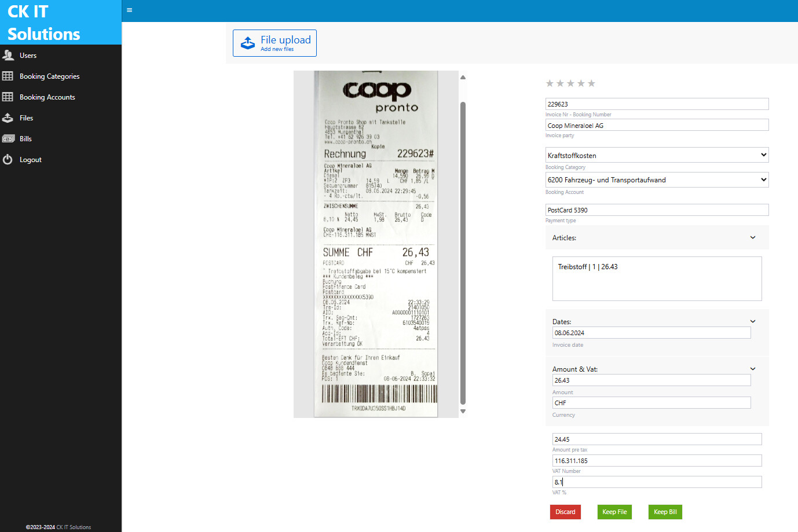Screen dimensions: 798x532
Task: Click the hamburger menu icon in header
Action: [x=129, y=10]
